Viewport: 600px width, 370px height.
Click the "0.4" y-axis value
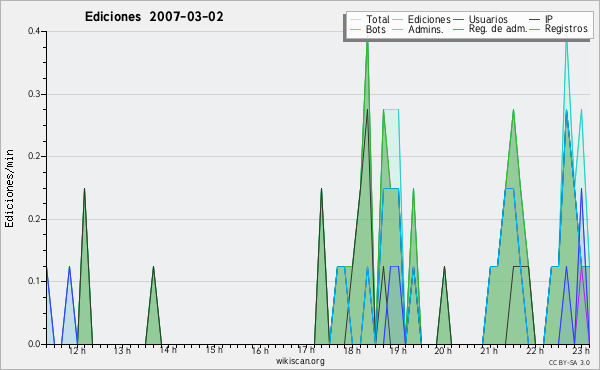(x=34, y=31)
